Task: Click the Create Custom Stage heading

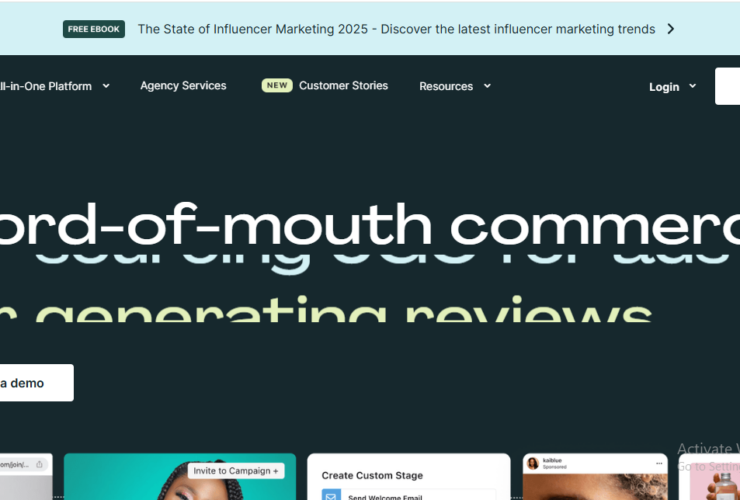Action: [x=372, y=475]
